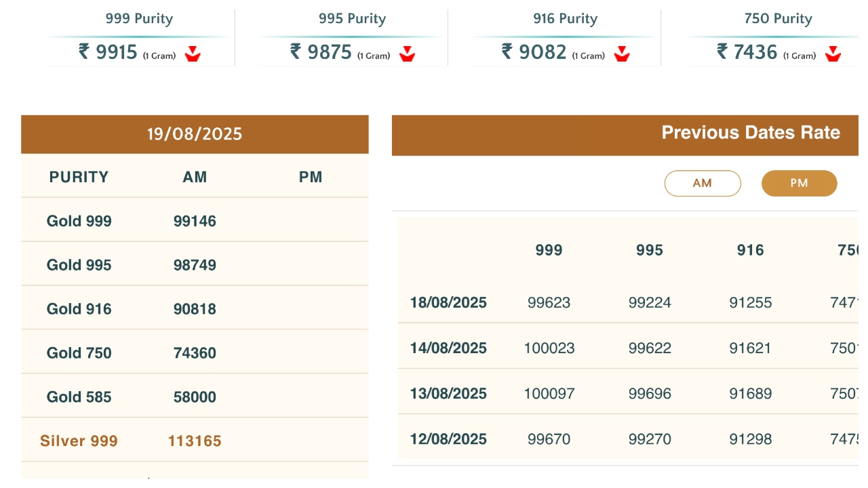Select the 999 column header
This screenshot has width=868, height=488.
[549, 250]
